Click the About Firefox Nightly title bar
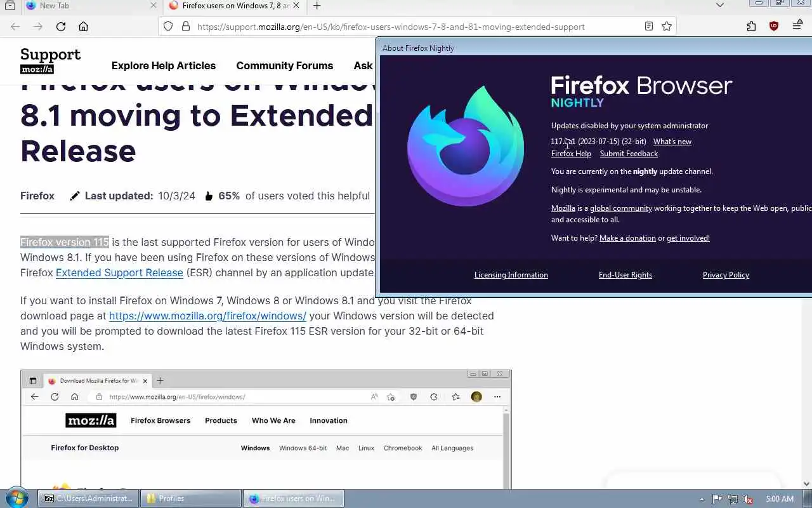This screenshot has height=508, width=812. tap(593, 48)
